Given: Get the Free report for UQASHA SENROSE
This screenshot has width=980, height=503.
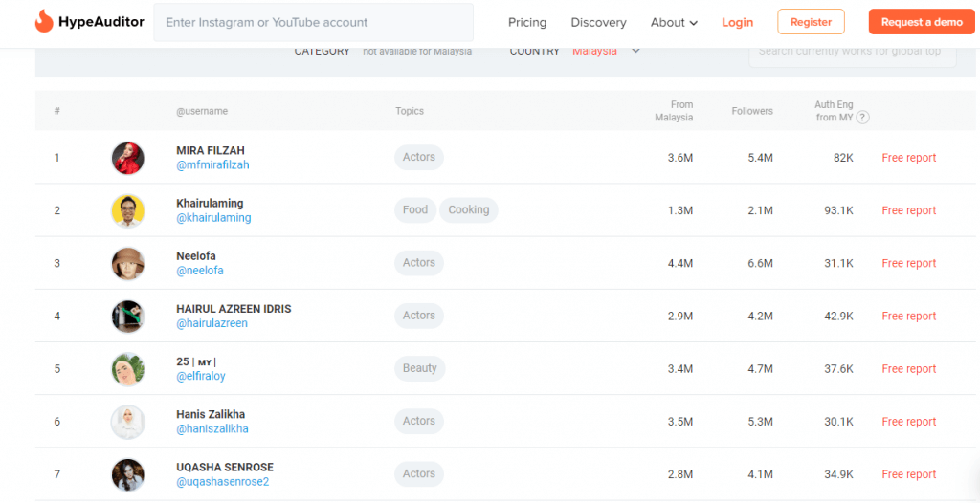Looking at the screenshot, I should 909,475.
